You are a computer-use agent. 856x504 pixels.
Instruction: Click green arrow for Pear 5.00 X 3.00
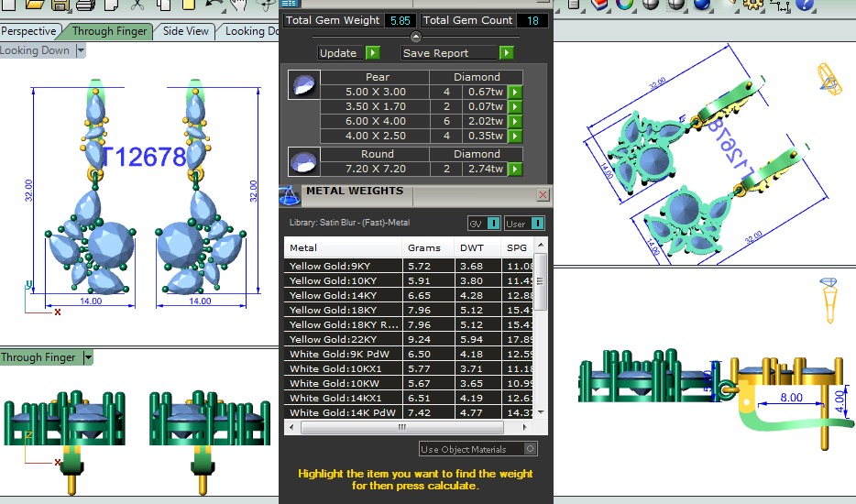[514, 92]
